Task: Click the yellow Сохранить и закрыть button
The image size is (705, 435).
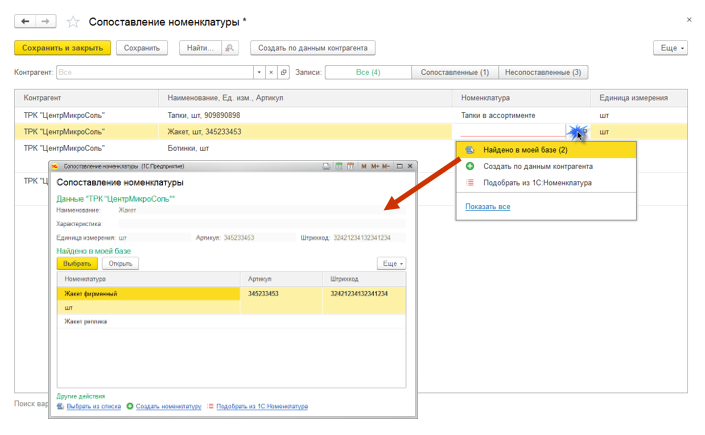Action: tap(62, 48)
